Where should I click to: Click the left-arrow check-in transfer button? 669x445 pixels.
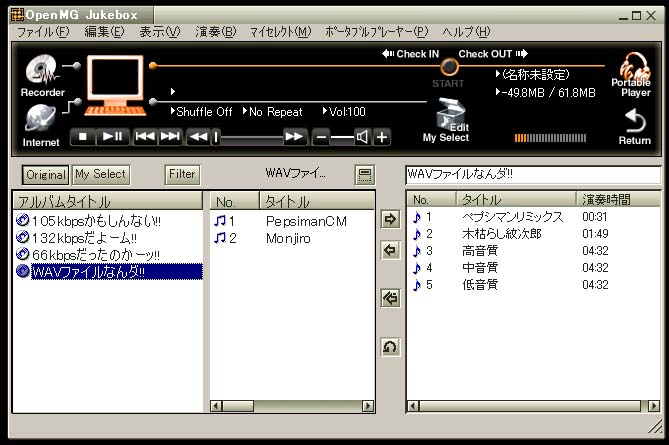[391, 250]
